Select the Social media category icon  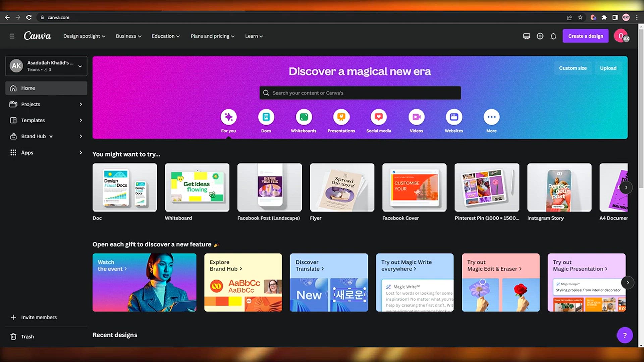(379, 117)
